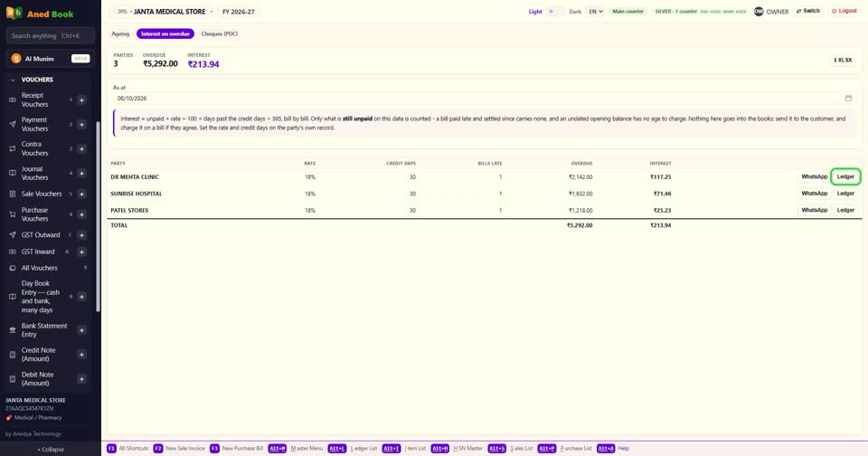Click the All Vouchers stack icon
This screenshot has height=456, width=868.
click(x=12, y=268)
